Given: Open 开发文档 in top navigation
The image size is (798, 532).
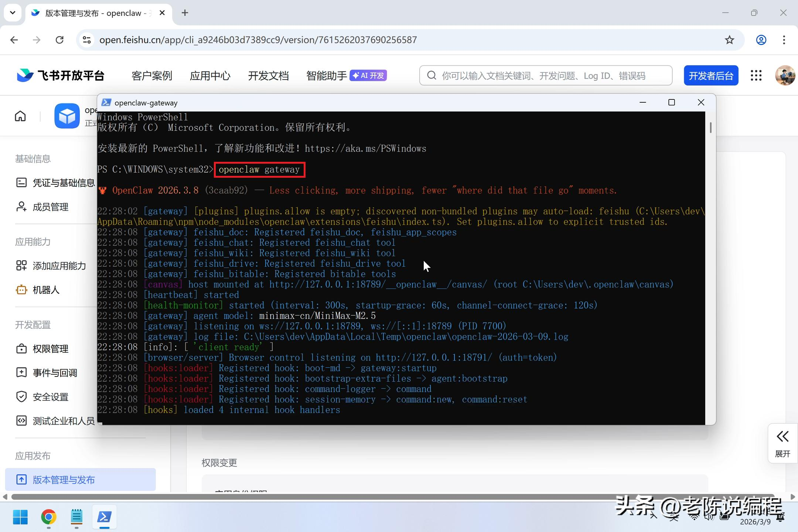Looking at the screenshot, I should [268, 76].
